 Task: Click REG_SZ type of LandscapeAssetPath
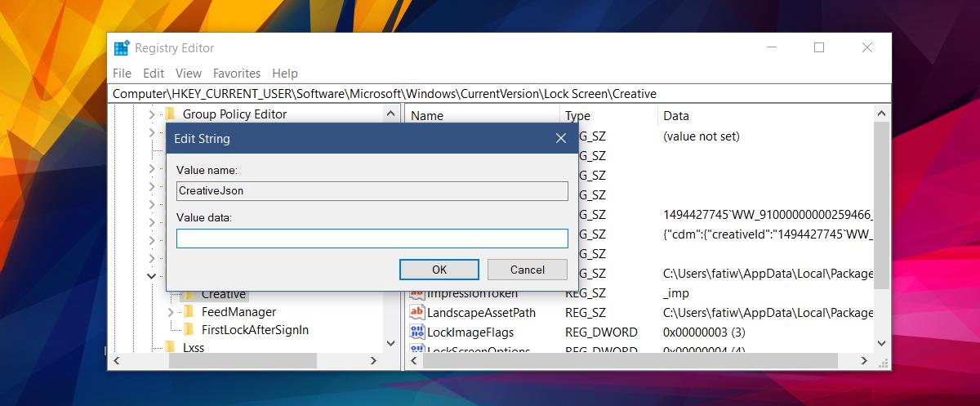586,313
